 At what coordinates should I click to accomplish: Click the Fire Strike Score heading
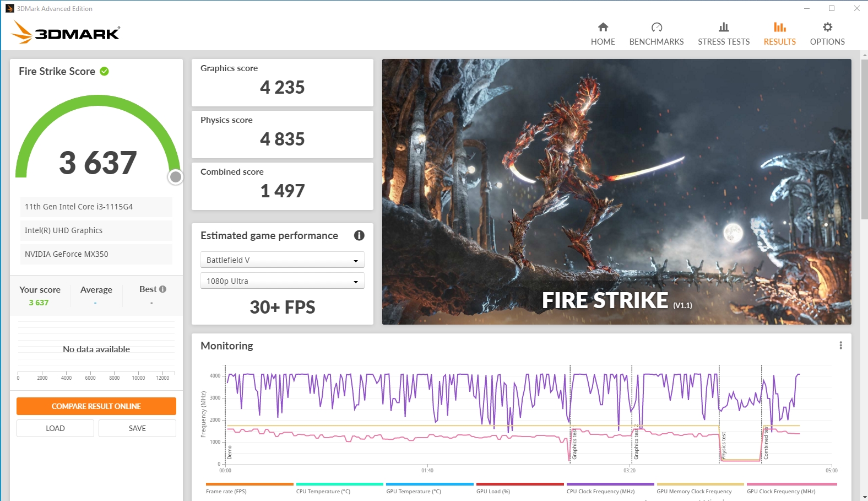57,71
